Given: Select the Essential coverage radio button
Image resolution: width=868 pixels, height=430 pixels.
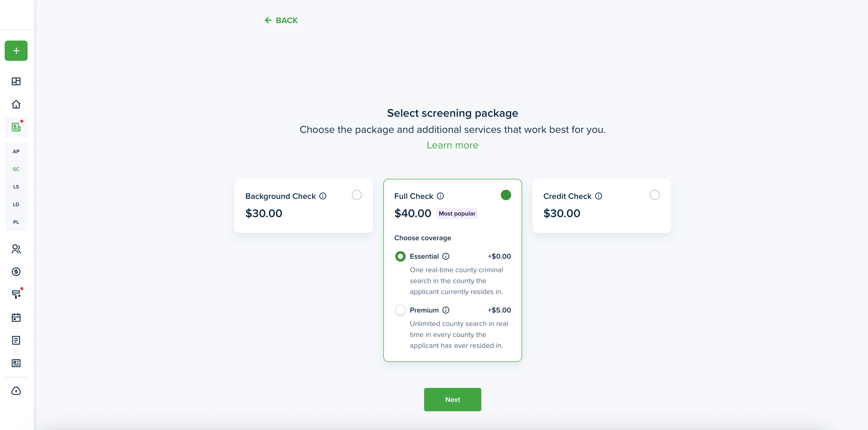Looking at the screenshot, I should pyautogui.click(x=400, y=256).
